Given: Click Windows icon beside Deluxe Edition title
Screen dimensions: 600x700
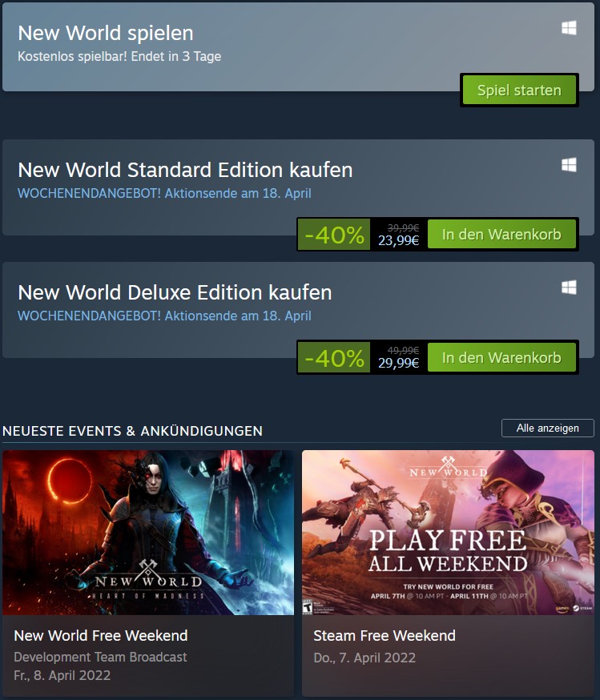Looking at the screenshot, I should 570,287.
